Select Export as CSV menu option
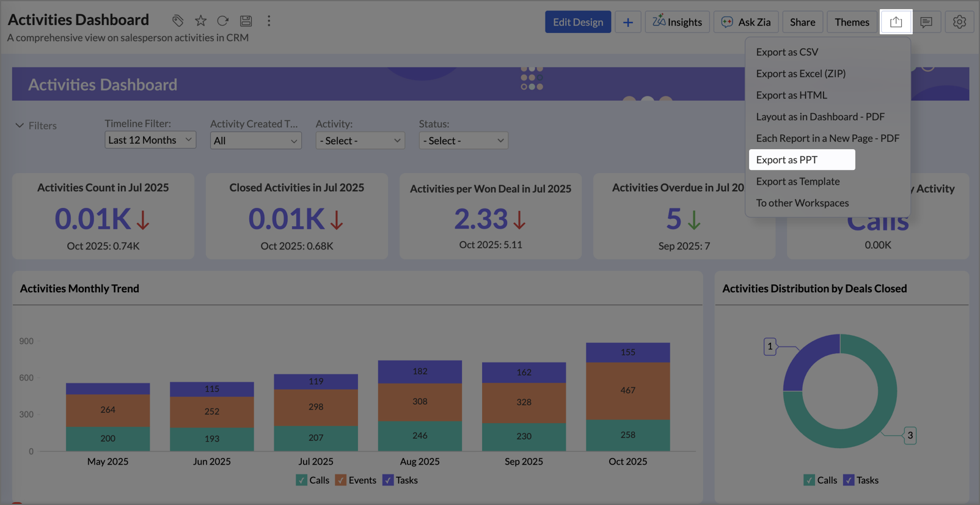Screen dimensions: 980x505 (787, 52)
